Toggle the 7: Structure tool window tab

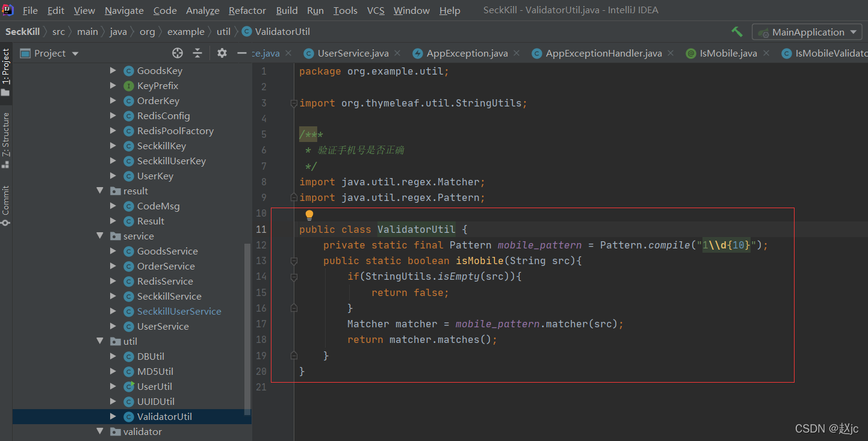[x=6, y=140]
